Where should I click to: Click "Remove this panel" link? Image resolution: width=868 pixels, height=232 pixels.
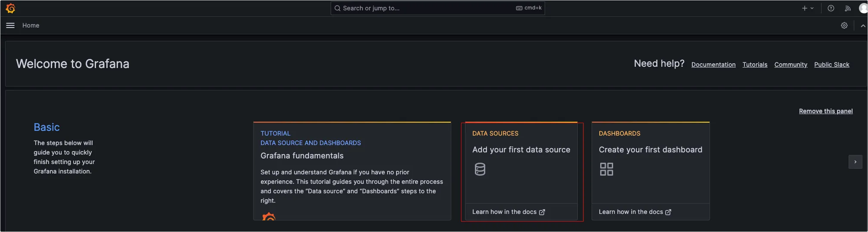pyautogui.click(x=825, y=111)
